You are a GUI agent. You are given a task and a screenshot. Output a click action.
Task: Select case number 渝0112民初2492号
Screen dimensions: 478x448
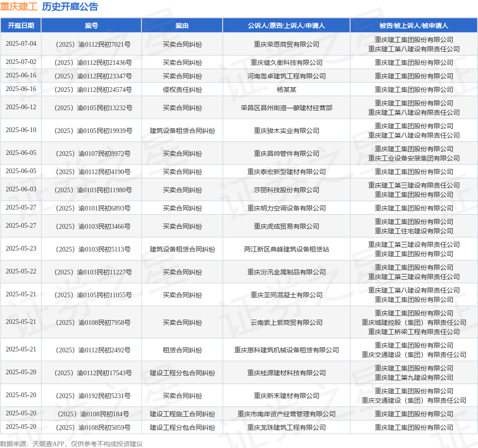pos(93,350)
